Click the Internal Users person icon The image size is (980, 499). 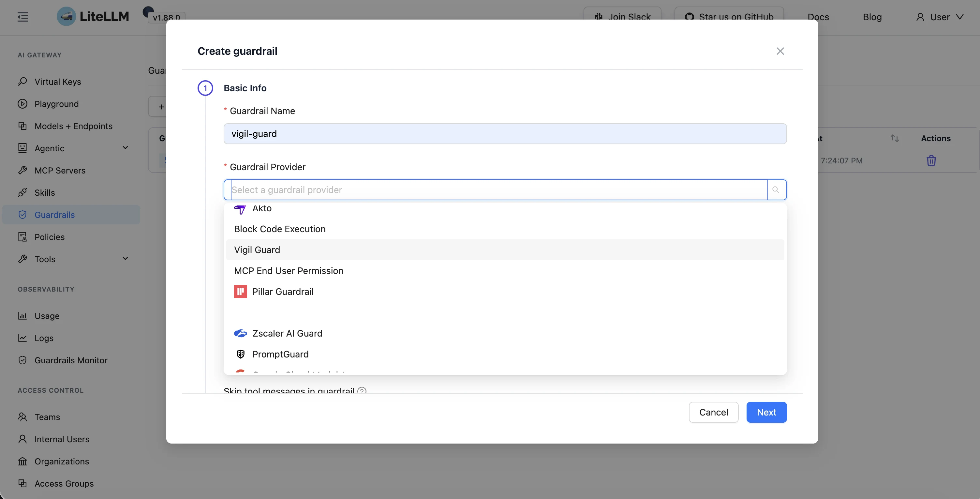22,439
